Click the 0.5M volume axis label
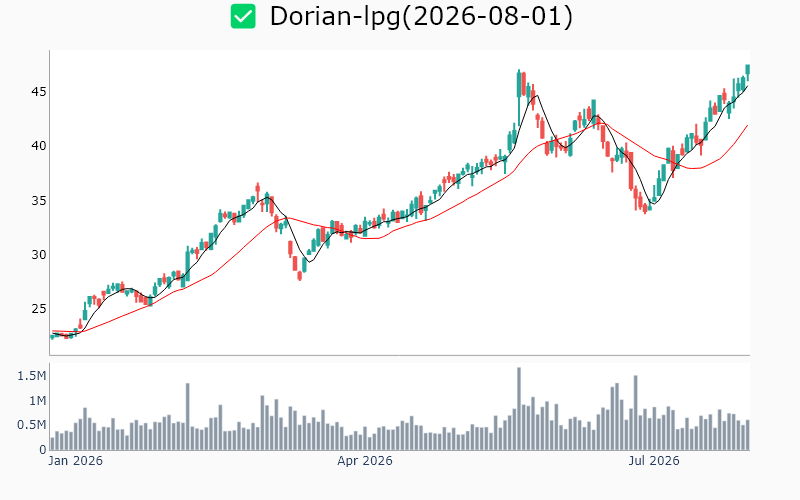Image resolution: width=800 pixels, height=500 pixels. point(32,425)
